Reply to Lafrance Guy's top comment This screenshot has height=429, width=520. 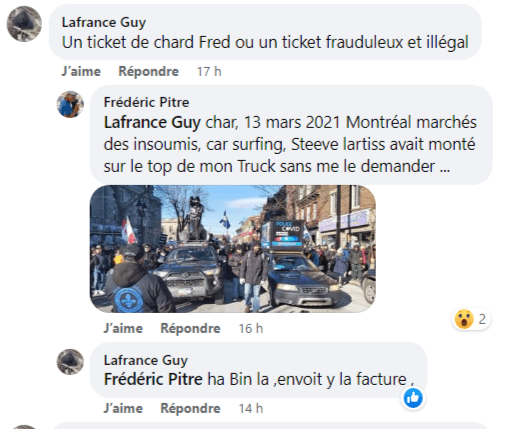[149, 71]
